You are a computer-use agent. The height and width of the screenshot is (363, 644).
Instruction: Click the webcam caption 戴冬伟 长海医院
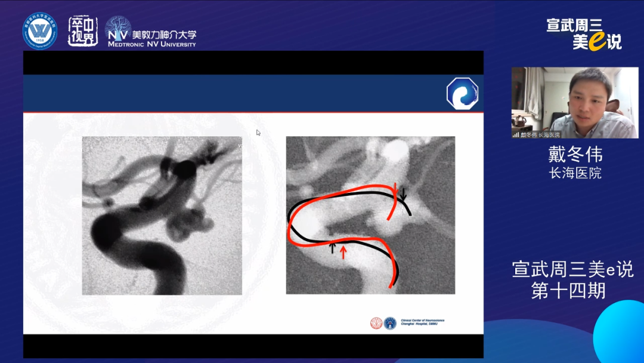[x=540, y=134]
